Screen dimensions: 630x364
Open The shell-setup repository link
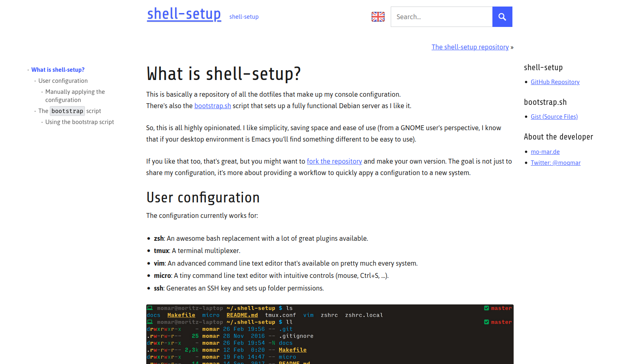click(x=470, y=47)
